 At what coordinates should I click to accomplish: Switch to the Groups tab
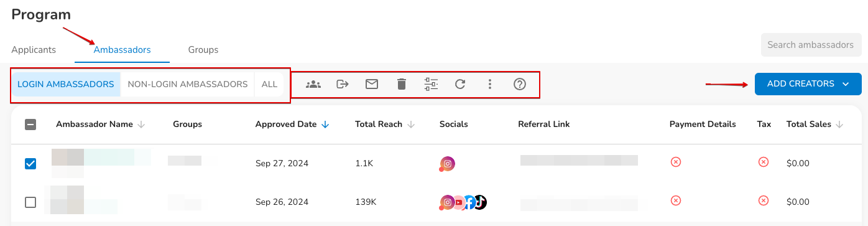[x=203, y=50]
